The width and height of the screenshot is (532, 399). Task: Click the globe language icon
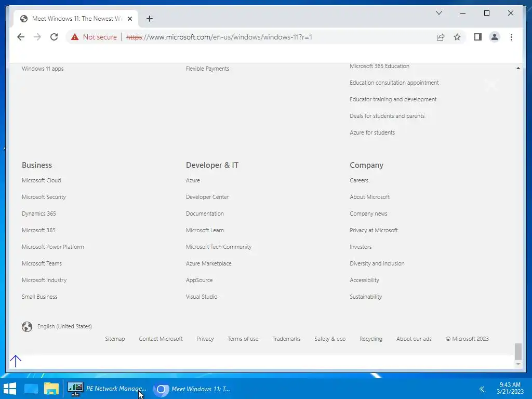coord(27,326)
